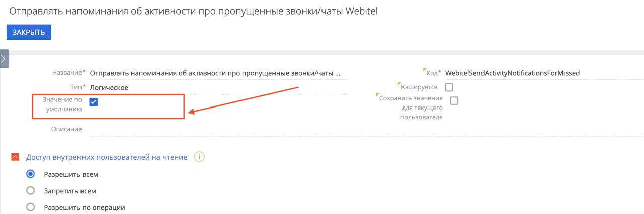Click the Код field with WebitelSendActivityNotificationsForMissed
This screenshot has width=644, height=214.
coord(544,73)
